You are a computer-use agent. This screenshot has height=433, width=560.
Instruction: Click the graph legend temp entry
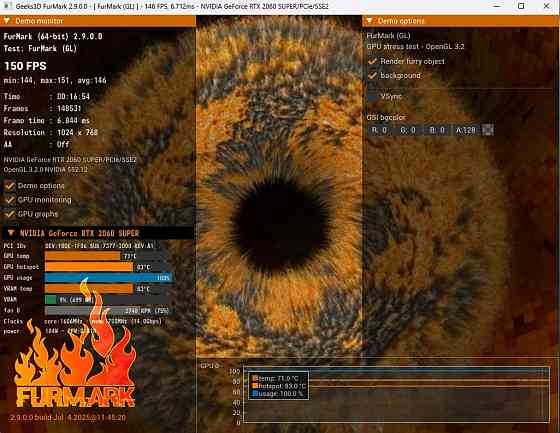[x=278, y=378]
